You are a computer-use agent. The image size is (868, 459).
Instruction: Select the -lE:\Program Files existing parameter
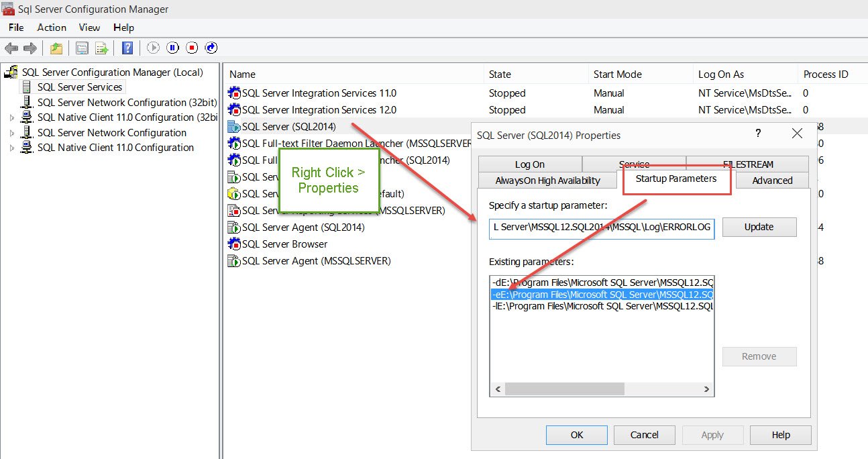(602, 306)
